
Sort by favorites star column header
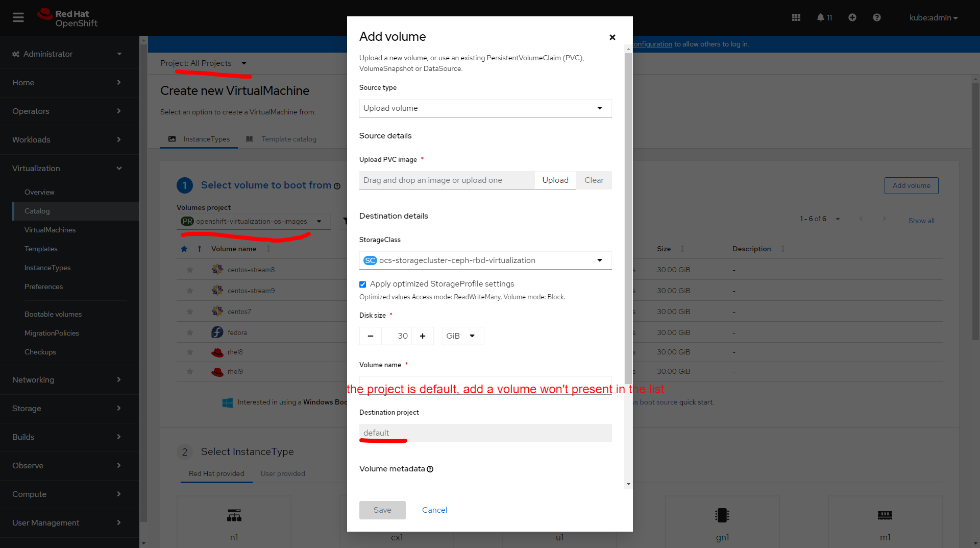184,249
